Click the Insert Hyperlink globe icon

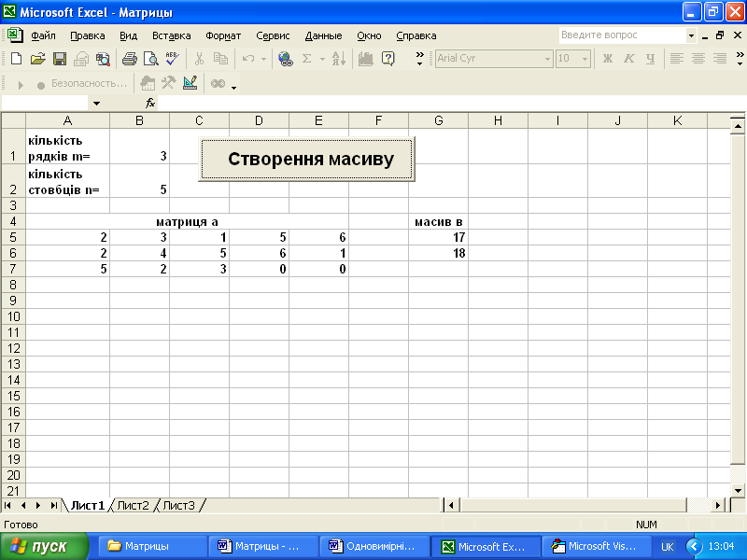286,59
